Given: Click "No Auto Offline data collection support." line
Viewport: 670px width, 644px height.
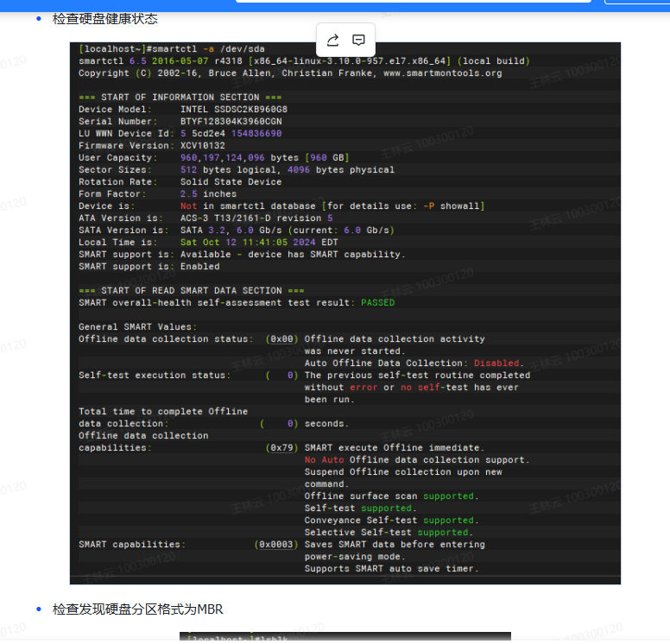Looking at the screenshot, I should coord(417,460).
